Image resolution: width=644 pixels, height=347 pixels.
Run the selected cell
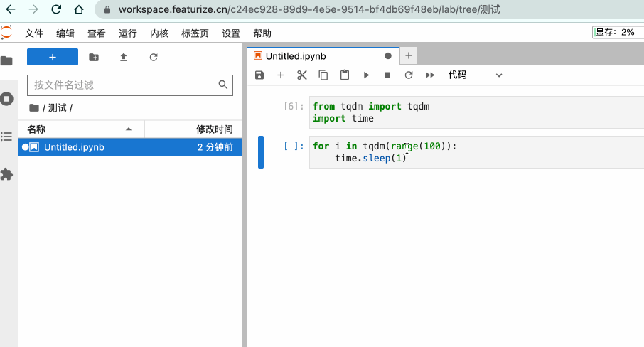pos(366,75)
